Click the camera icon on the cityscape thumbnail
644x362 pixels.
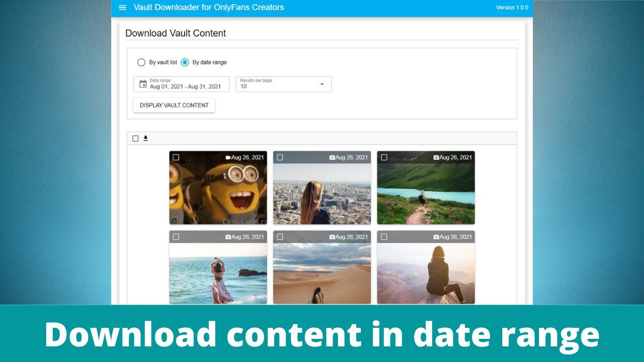330,157
